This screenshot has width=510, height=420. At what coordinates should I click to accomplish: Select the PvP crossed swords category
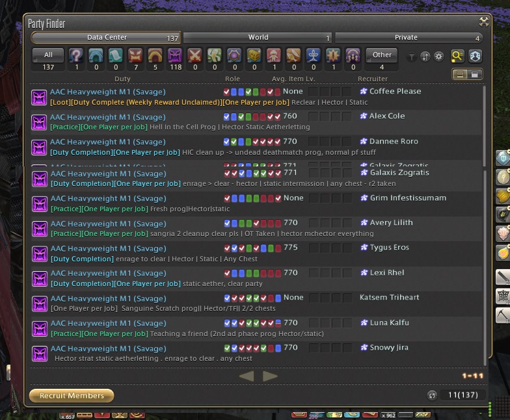coord(195,55)
